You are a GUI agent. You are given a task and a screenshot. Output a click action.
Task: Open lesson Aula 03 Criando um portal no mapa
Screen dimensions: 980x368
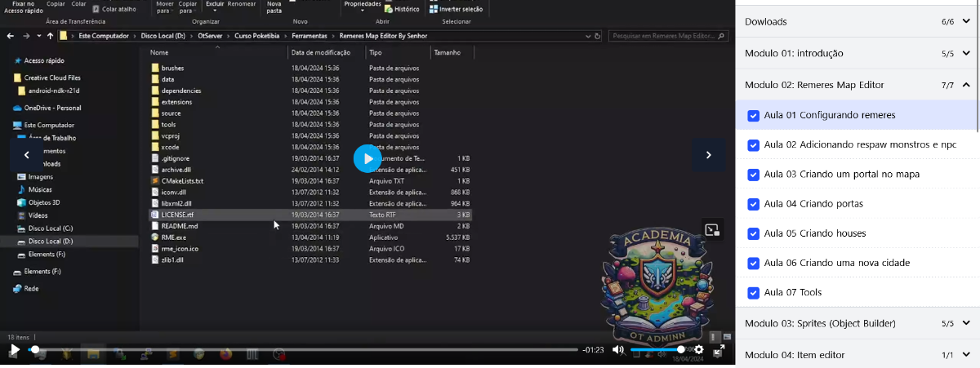click(841, 175)
